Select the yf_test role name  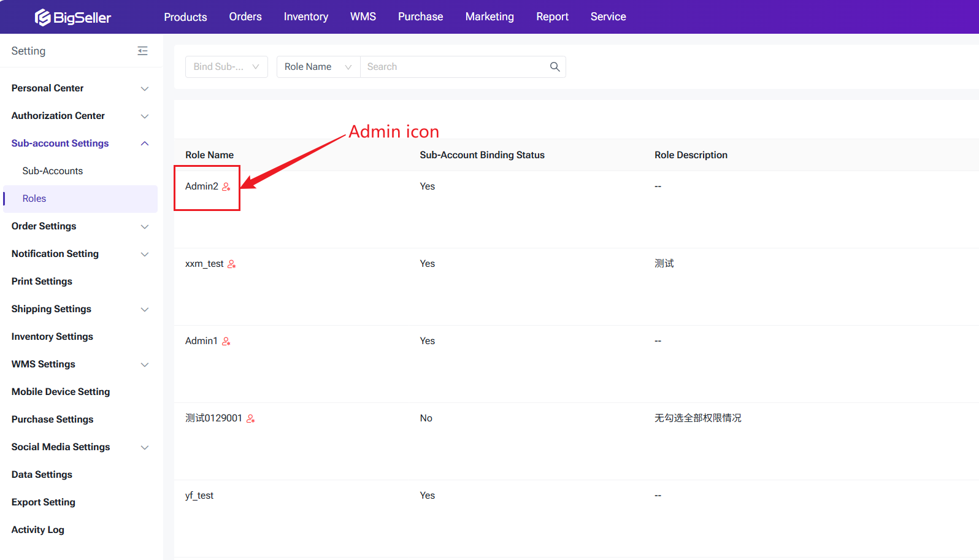click(199, 496)
